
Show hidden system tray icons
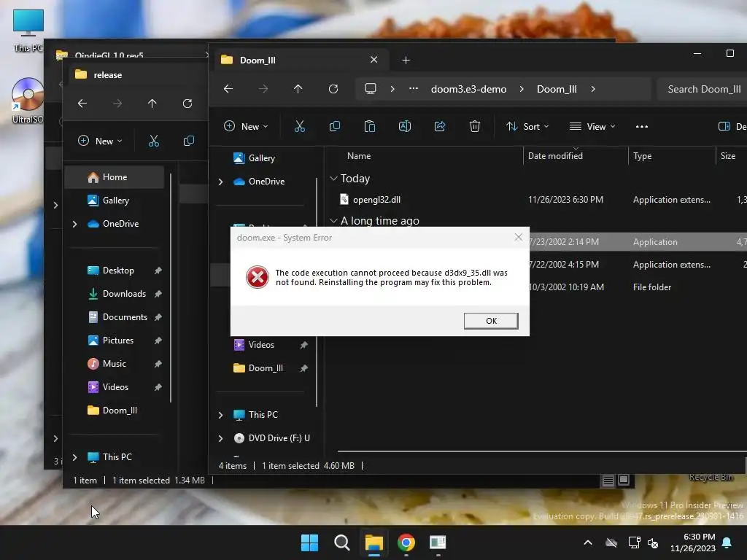(588, 542)
